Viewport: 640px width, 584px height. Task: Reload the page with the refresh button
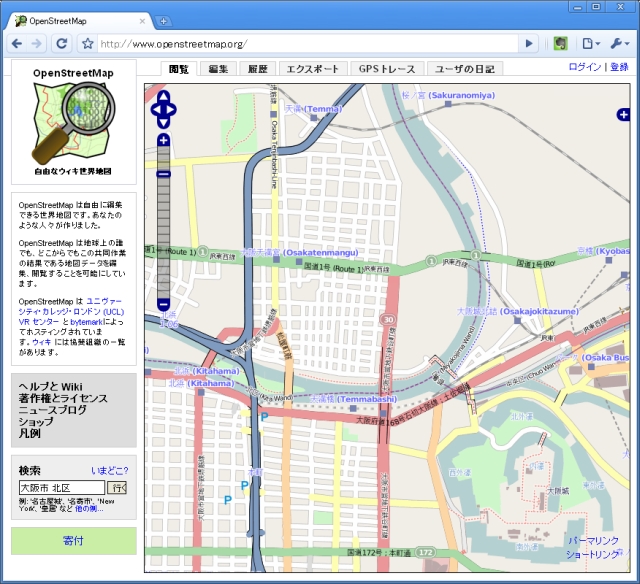click(x=62, y=44)
